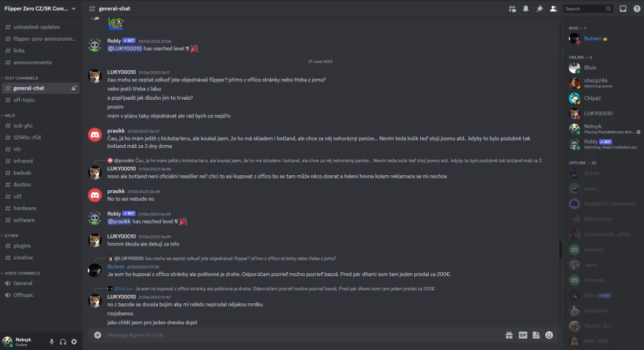Collapse the TEXT CHANNELS category
Image resolution: width=644 pixels, height=350 pixels.
[x=21, y=78]
